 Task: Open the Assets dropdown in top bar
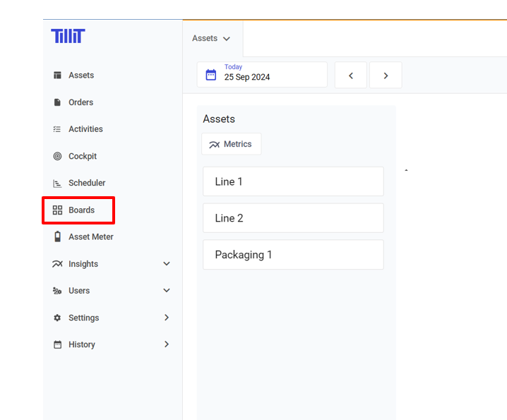pyautogui.click(x=212, y=39)
